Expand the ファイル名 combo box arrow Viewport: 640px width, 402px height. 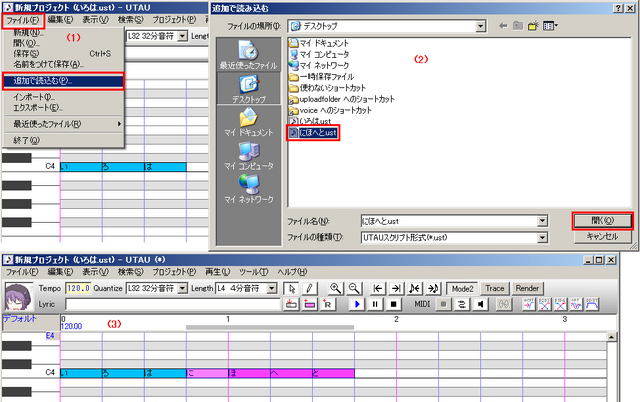coord(542,221)
